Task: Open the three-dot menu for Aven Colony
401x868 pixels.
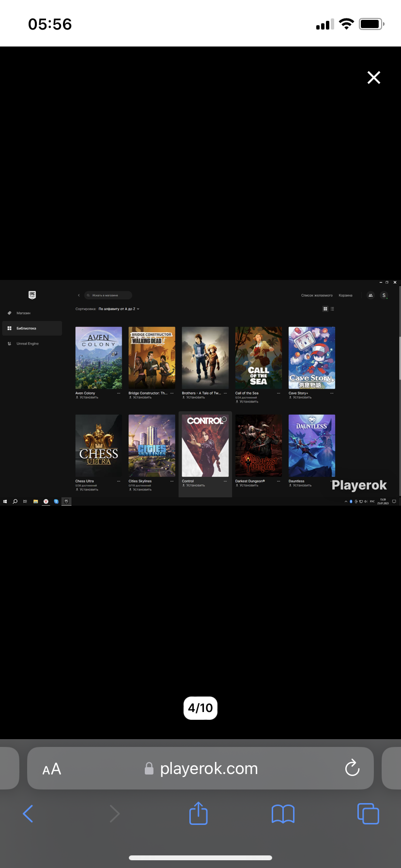Action: tap(119, 393)
